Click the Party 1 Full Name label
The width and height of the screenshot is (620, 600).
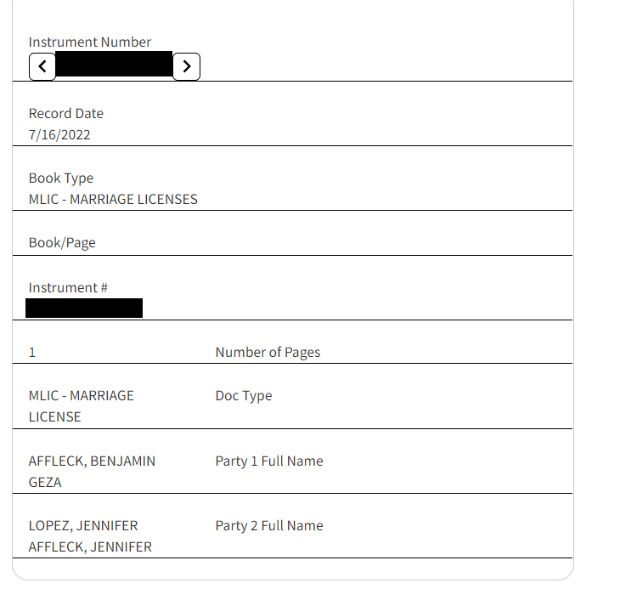[269, 461]
